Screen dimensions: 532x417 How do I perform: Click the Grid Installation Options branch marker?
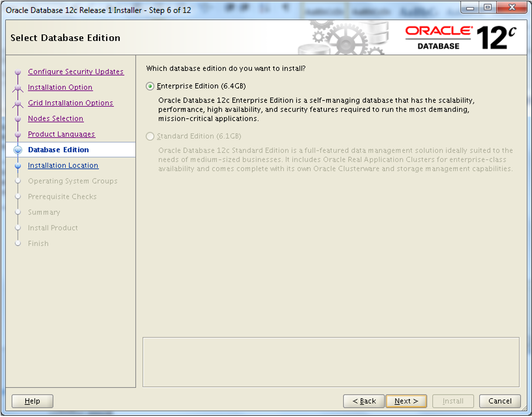18,104
